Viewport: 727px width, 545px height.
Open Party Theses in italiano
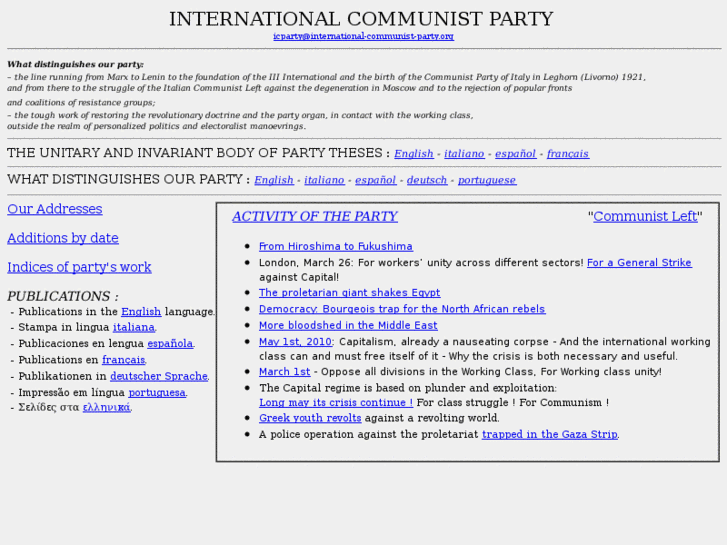click(x=464, y=154)
